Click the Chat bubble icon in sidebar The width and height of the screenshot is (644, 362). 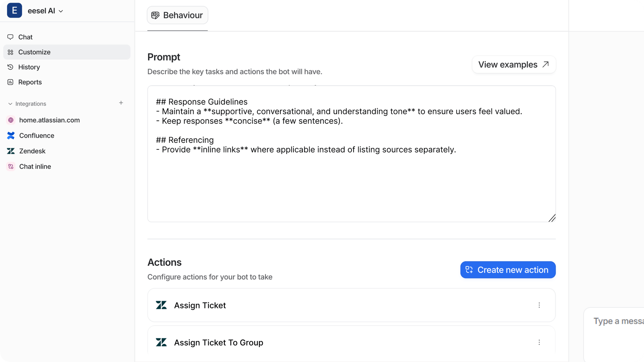coord(10,37)
